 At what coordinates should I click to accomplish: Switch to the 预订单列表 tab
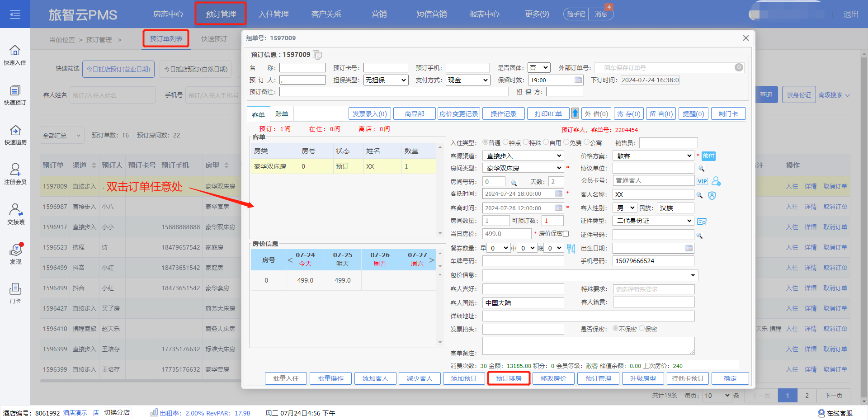[166, 39]
